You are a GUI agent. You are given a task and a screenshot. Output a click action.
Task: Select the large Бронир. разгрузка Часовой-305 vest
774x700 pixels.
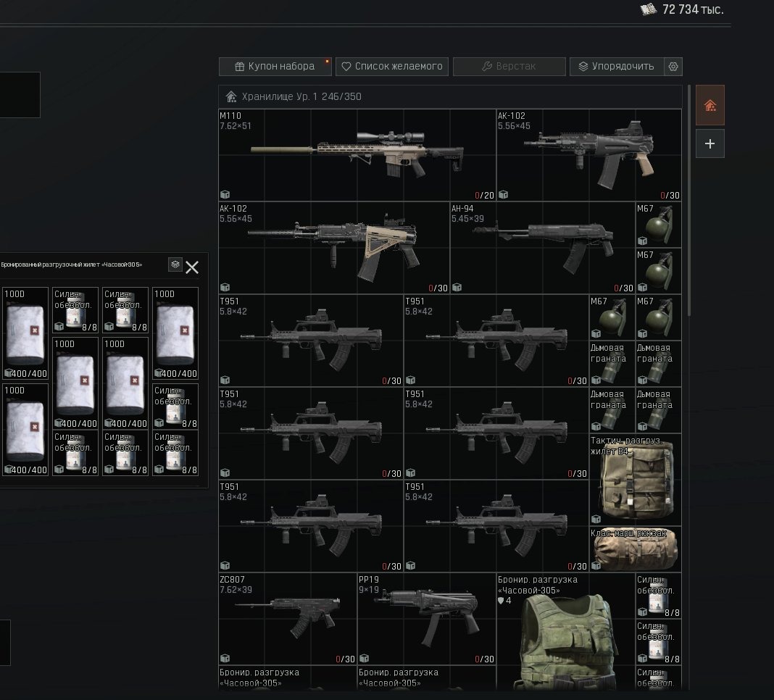[x=566, y=632]
